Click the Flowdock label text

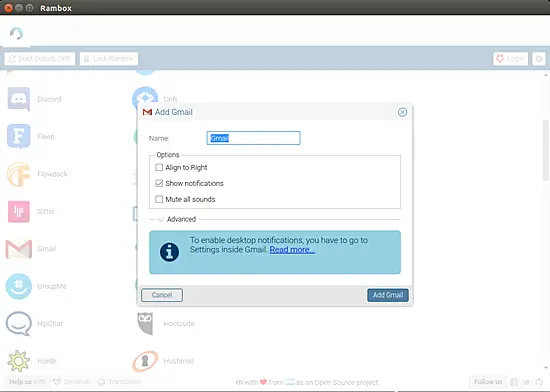tap(53, 174)
